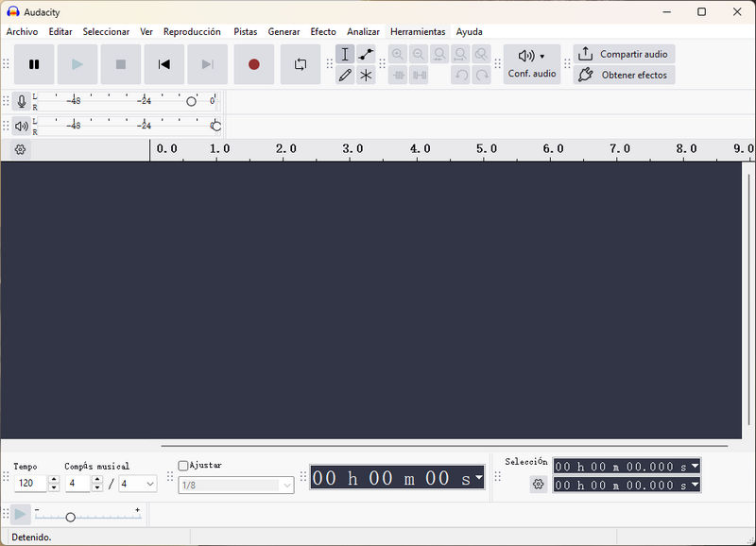Click the 5.0 mark on the timeline ruler
This screenshot has width=756, height=546.
(487, 148)
